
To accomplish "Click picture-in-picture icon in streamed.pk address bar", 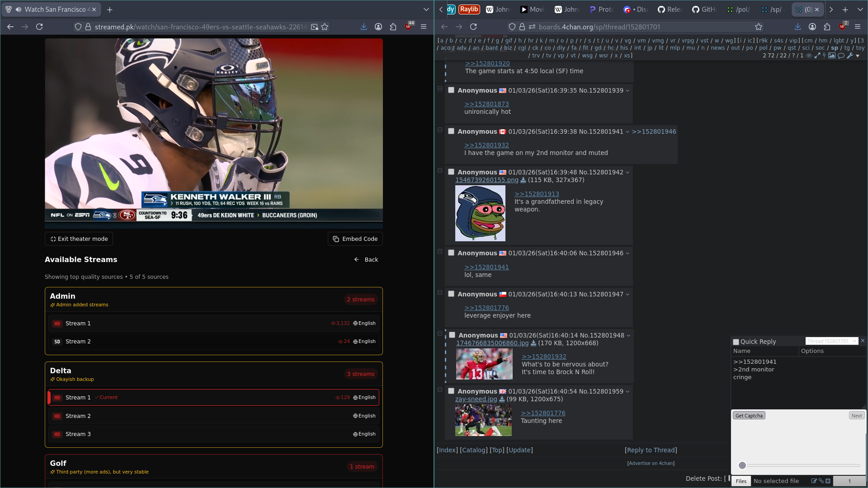I will [315, 27].
